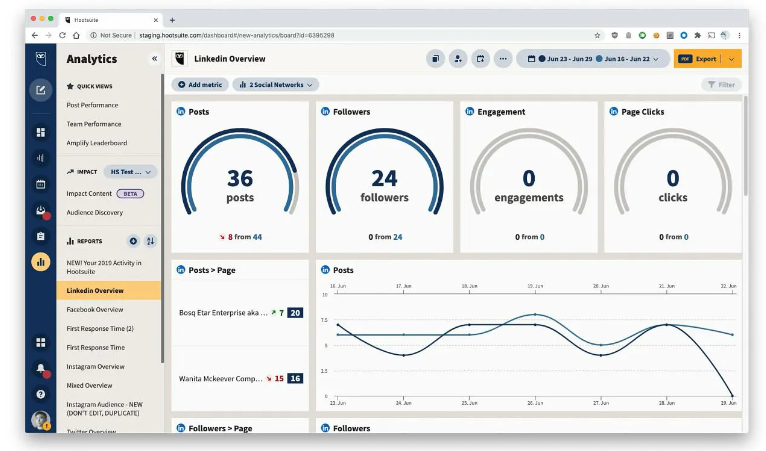766x451 pixels.
Task: Open the compose new post icon
Action: pos(41,90)
